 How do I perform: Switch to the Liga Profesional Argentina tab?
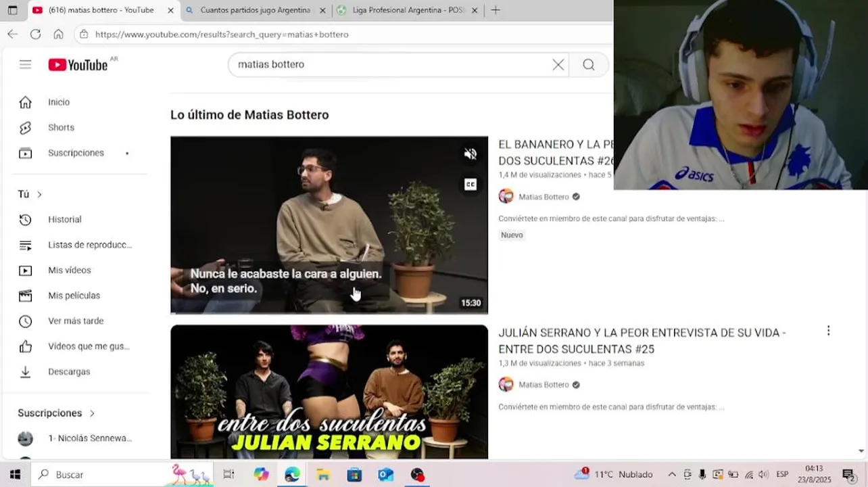click(x=408, y=10)
